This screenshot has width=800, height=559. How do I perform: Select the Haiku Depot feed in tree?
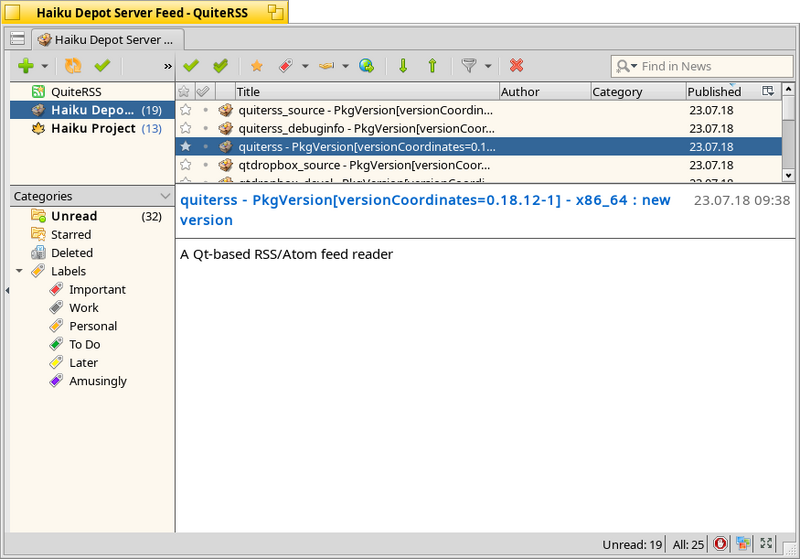click(x=92, y=110)
